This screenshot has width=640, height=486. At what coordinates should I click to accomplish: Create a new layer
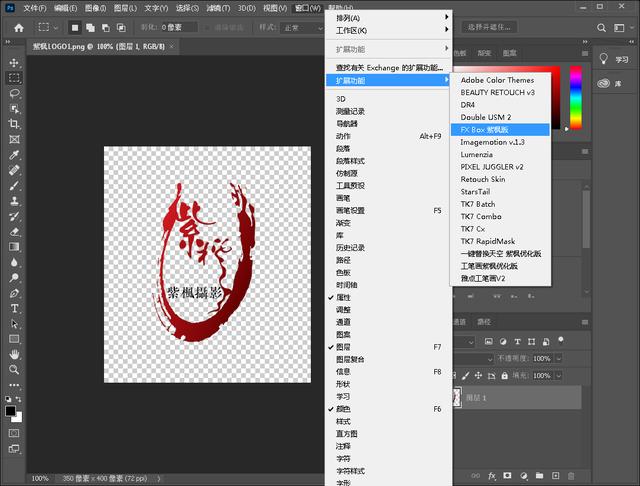(x=556, y=476)
